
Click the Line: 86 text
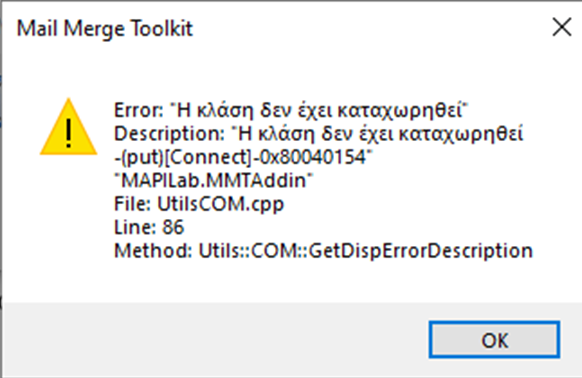coord(149,227)
